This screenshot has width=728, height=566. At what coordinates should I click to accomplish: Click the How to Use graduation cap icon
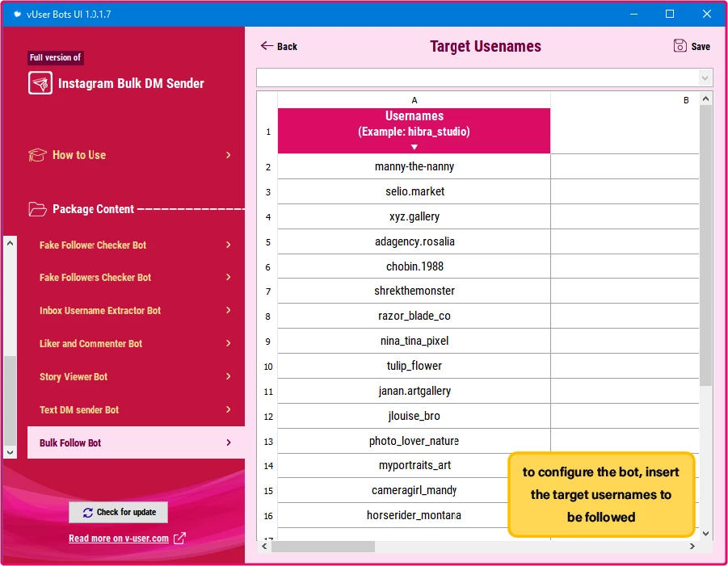coord(38,155)
